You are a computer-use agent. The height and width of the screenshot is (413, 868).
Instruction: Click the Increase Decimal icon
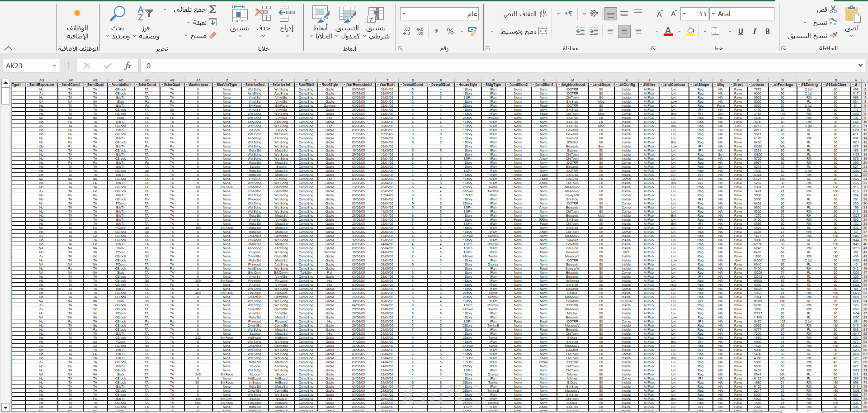tap(420, 31)
